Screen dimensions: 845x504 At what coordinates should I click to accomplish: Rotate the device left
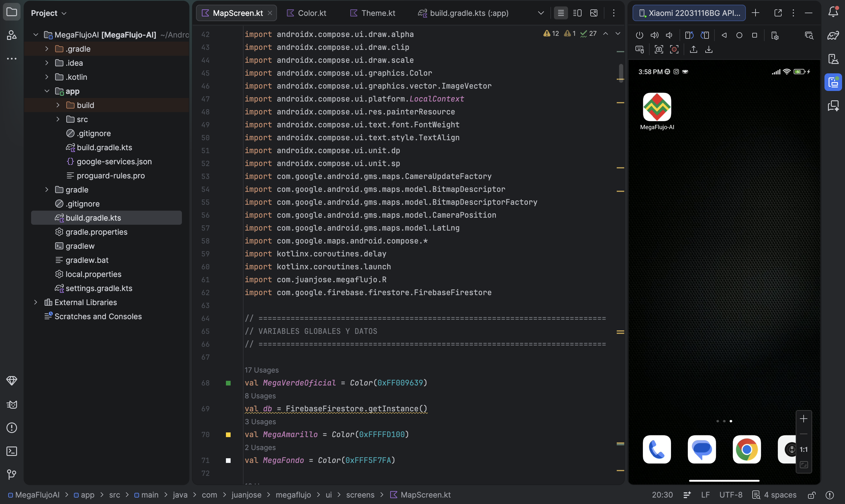tap(689, 35)
